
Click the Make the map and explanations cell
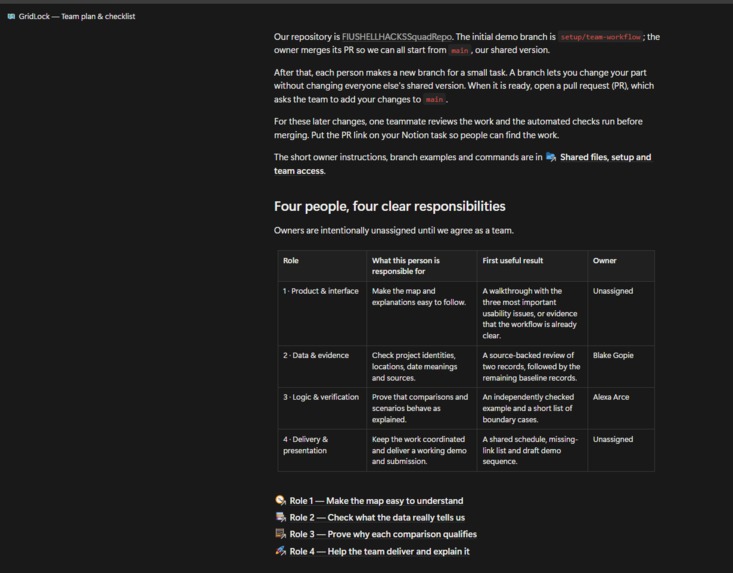(x=422, y=314)
